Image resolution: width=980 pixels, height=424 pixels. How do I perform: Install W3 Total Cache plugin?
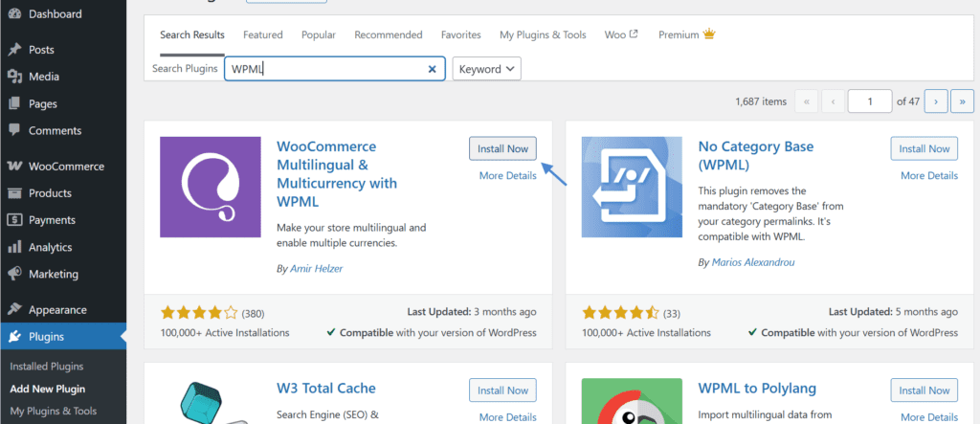click(503, 391)
